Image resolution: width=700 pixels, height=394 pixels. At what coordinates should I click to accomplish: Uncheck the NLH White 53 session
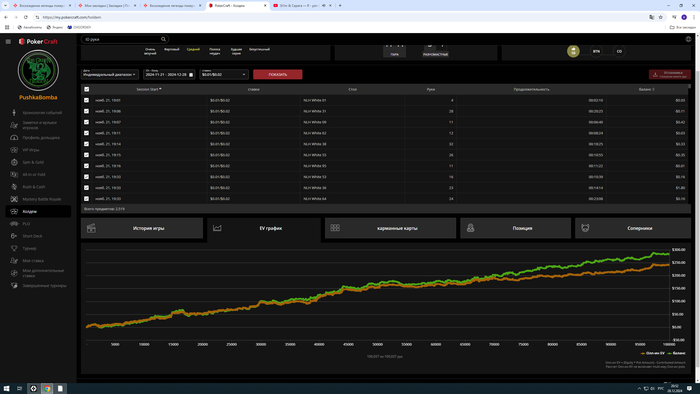pyautogui.click(x=87, y=177)
